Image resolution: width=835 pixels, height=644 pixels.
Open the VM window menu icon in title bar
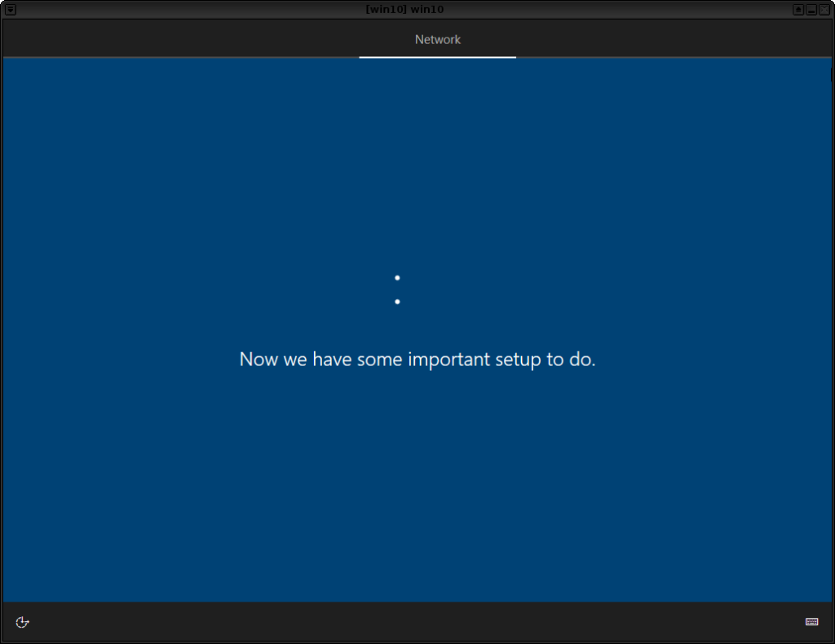click(10, 10)
